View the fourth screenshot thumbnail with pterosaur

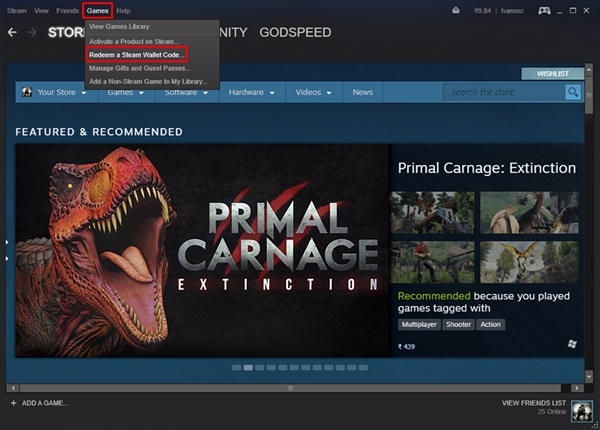pyautogui.click(x=529, y=262)
